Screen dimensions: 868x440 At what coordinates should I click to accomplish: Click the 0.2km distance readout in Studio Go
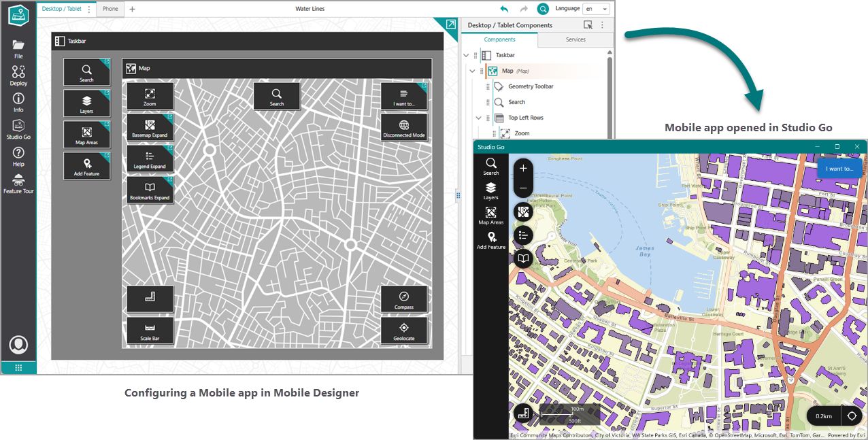pos(824,416)
